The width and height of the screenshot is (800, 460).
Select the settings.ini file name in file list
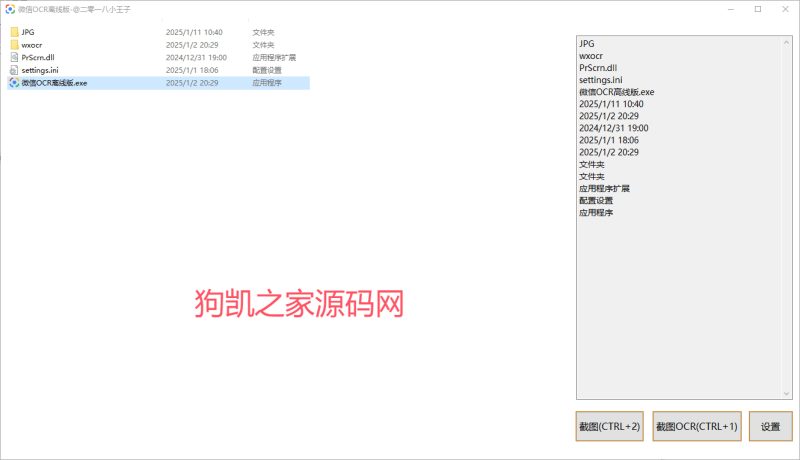[40, 70]
